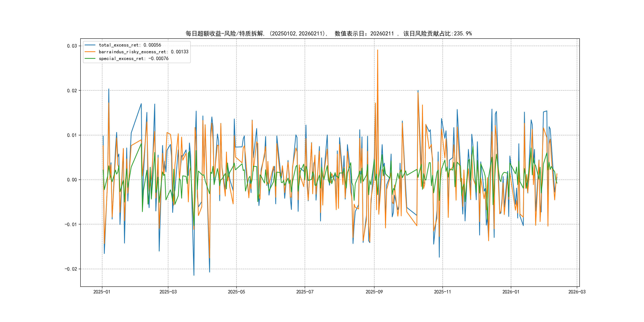
Task: Click the 2025-05 x-axis tick label
Action: [236, 292]
